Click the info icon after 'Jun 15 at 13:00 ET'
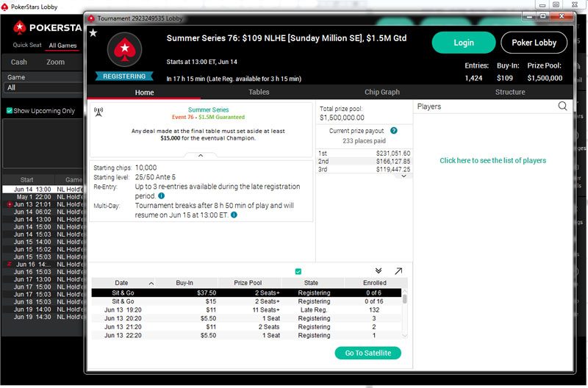Viewport: 588px width, 388px height. click(x=234, y=215)
